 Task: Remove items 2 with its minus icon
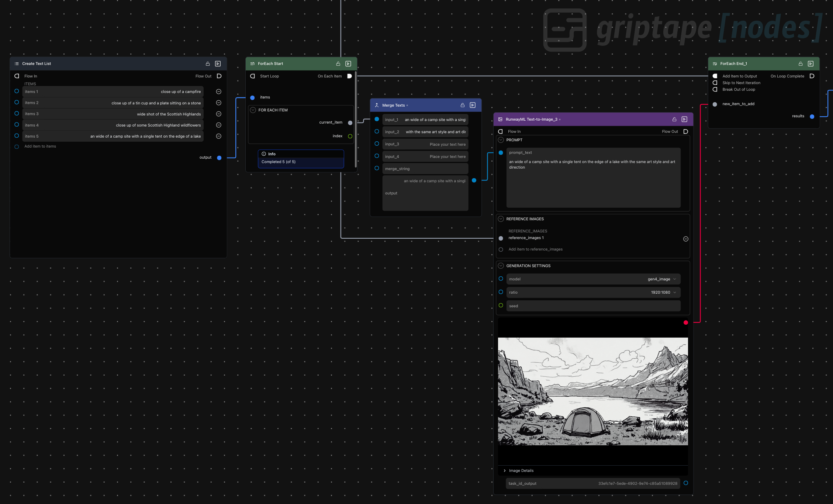(218, 103)
